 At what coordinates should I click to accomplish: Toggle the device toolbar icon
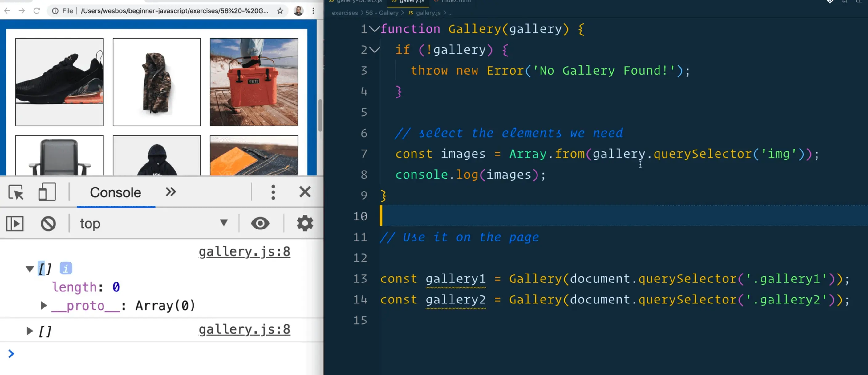point(47,192)
